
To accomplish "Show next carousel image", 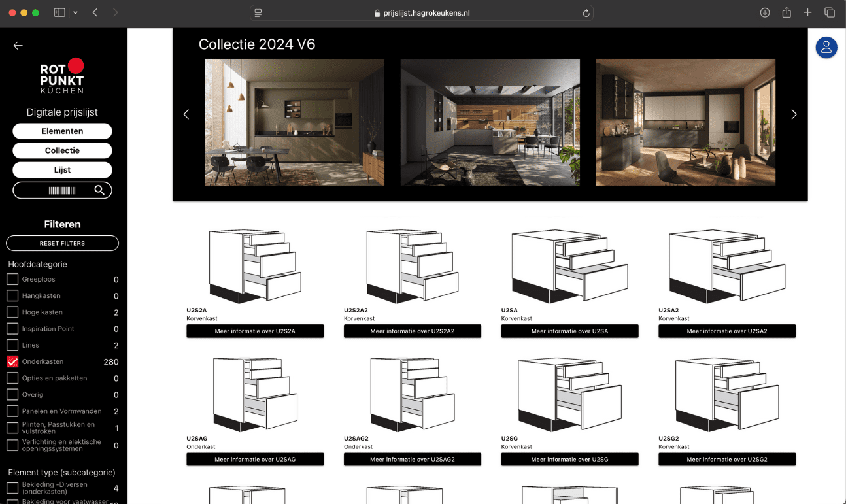I will coord(794,114).
